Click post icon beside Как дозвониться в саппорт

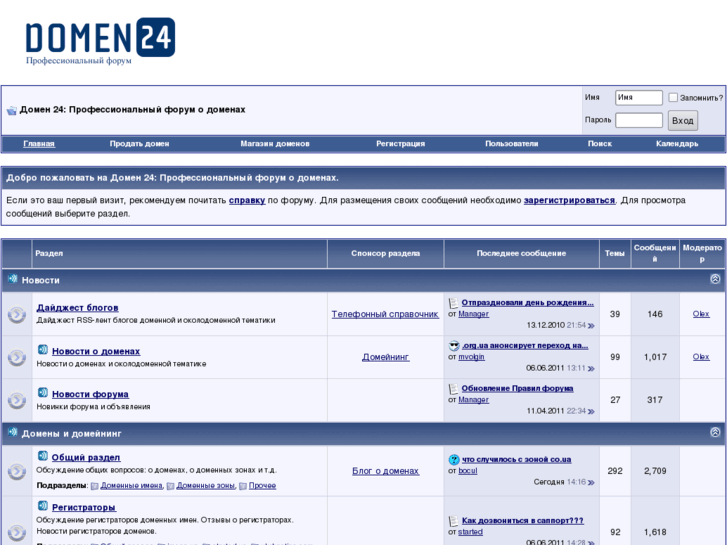[x=453, y=521]
